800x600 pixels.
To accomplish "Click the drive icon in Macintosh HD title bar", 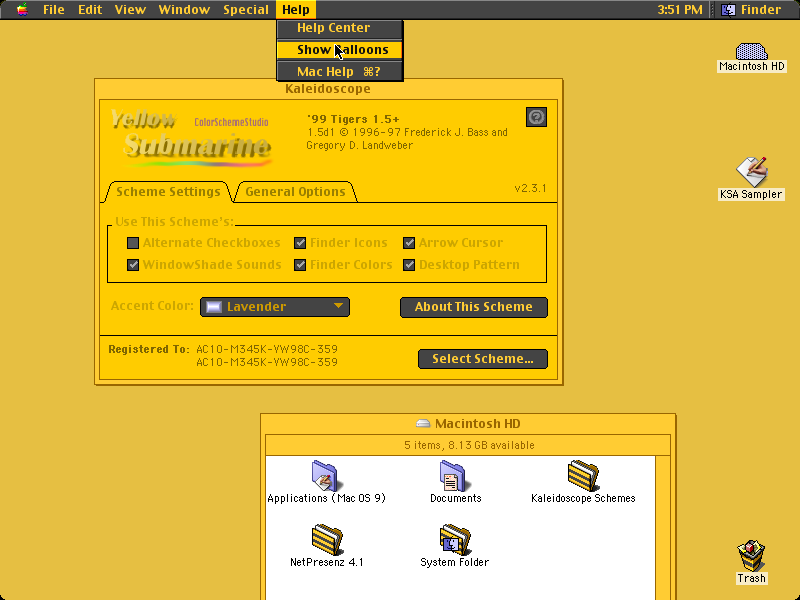I will click(x=423, y=423).
